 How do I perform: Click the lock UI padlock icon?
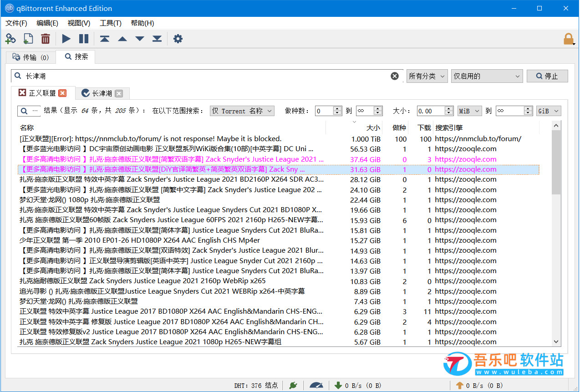[x=568, y=39]
